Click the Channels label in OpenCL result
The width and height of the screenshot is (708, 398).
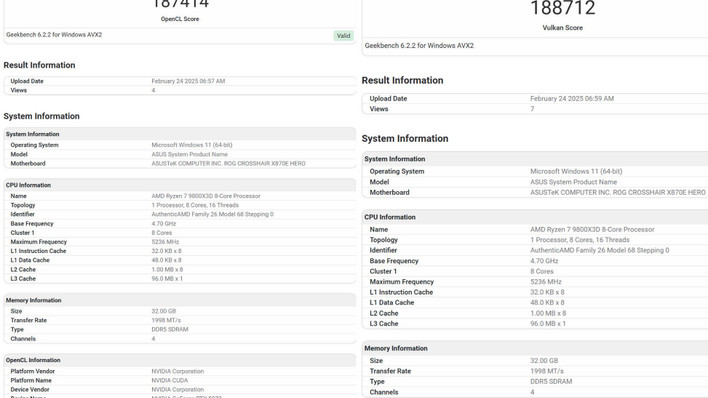[23, 339]
